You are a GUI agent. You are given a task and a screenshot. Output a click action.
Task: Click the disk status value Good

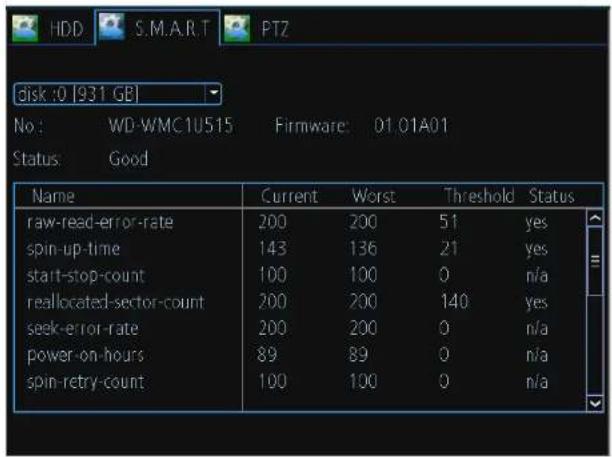pos(128,159)
